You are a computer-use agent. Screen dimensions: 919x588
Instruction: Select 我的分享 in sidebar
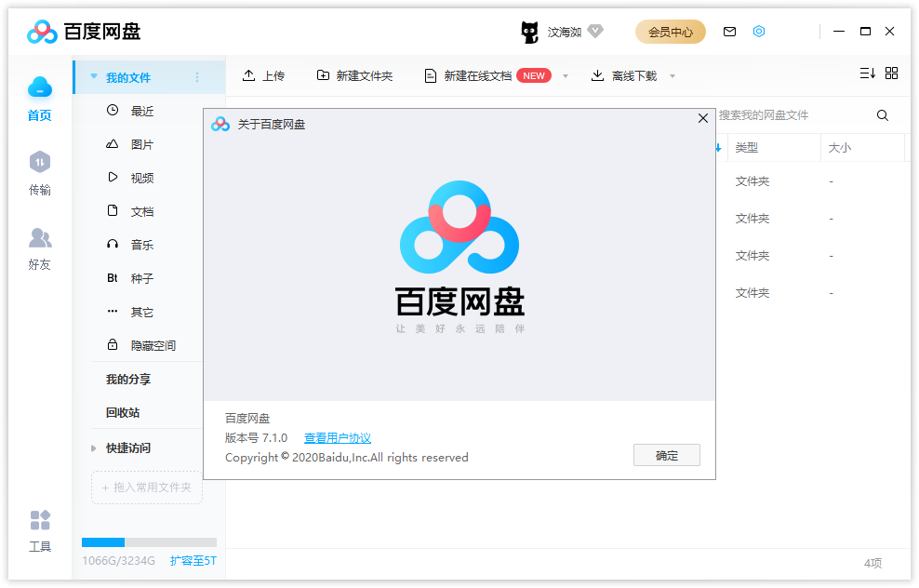point(128,380)
